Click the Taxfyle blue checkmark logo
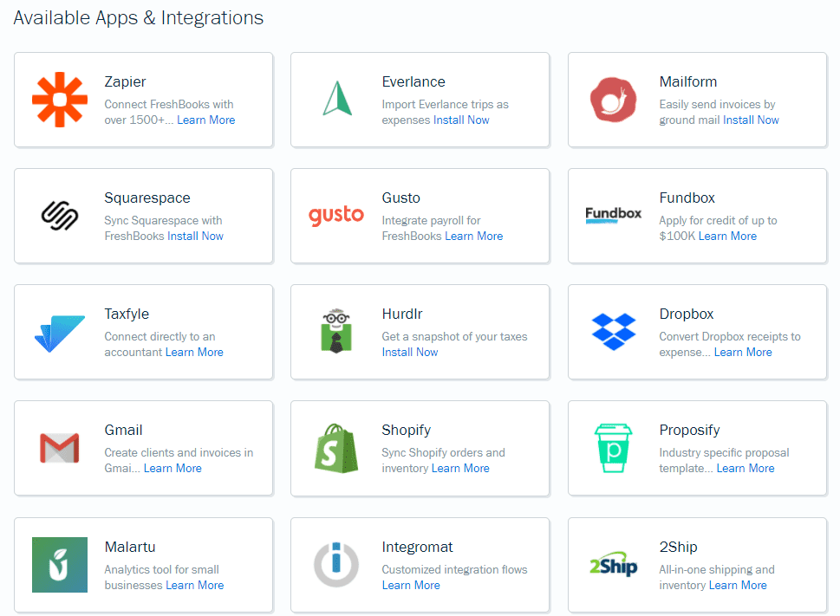Image resolution: width=840 pixels, height=616 pixels. (x=60, y=334)
